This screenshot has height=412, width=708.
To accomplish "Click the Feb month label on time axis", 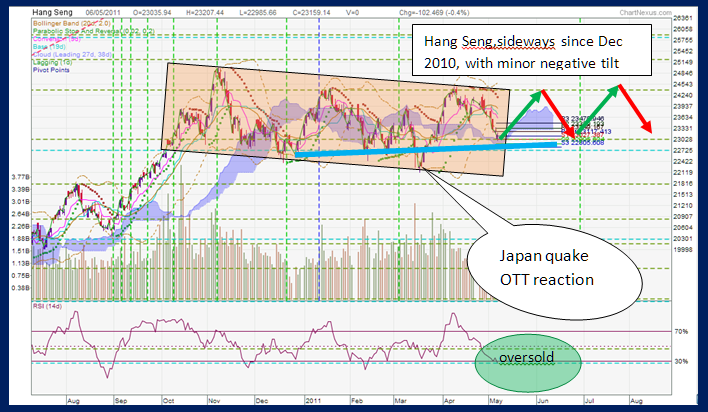I will 357,401.
